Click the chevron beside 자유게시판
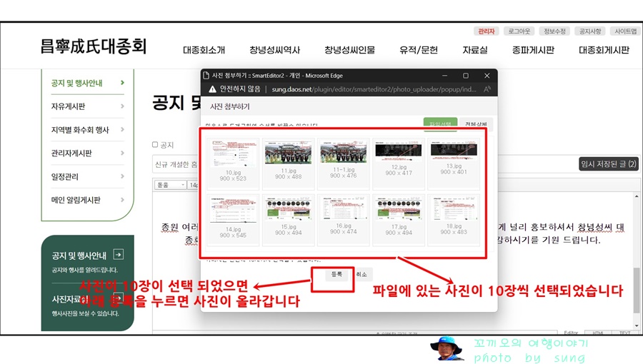 (122, 106)
